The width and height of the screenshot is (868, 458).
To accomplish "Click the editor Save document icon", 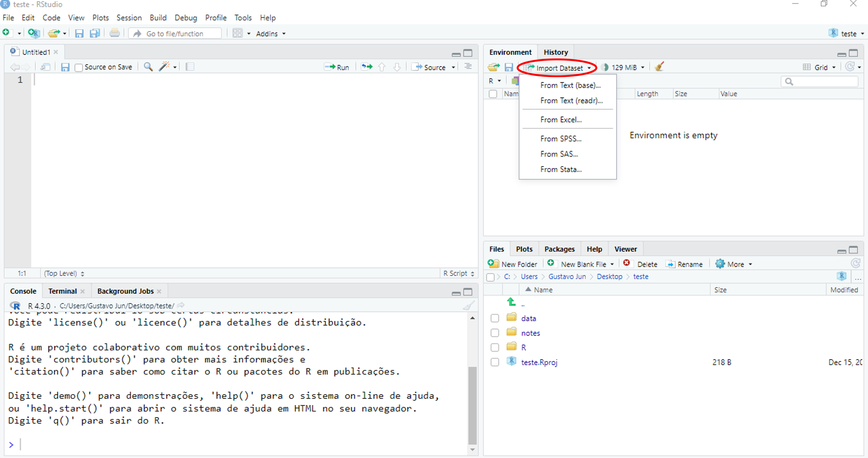I will tap(65, 67).
